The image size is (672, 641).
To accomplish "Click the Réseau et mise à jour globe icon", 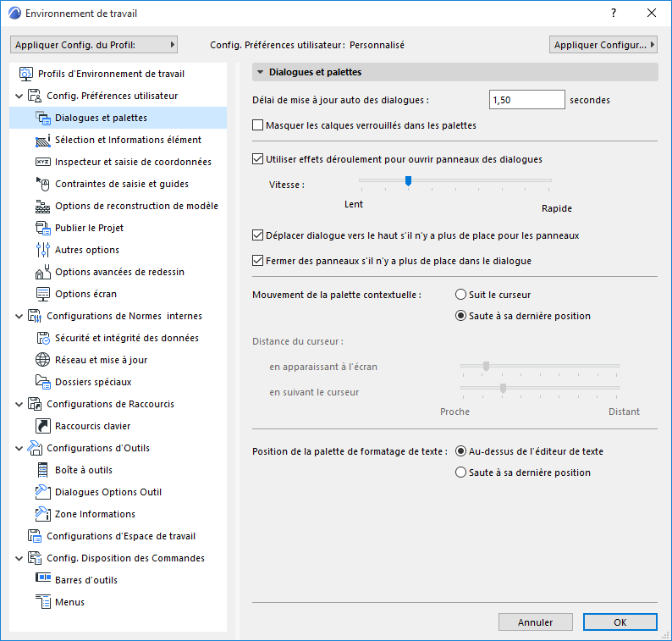I will 43,360.
